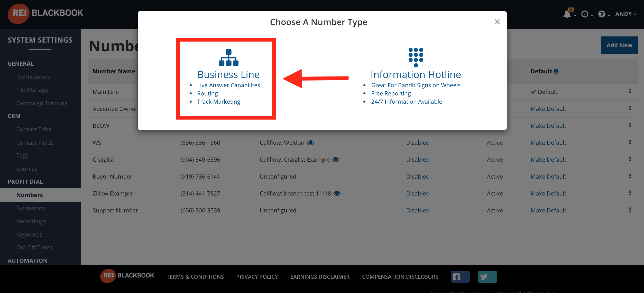
Task: Open row options for BSOW
Action: click(x=630, y=125)
